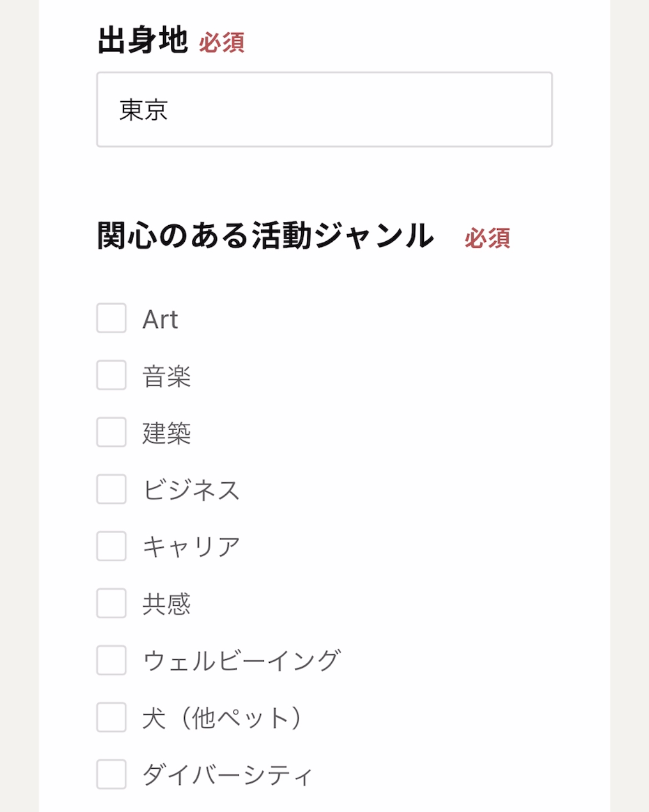This screenshot has height=812, width=649.
Task: Tick the ウェルビーイング checkbox
Action: coord(111,660)
